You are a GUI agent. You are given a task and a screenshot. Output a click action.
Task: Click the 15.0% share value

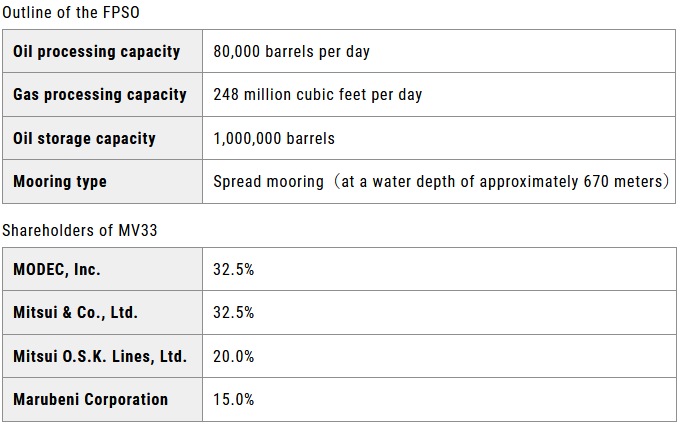tap(234, 399)
